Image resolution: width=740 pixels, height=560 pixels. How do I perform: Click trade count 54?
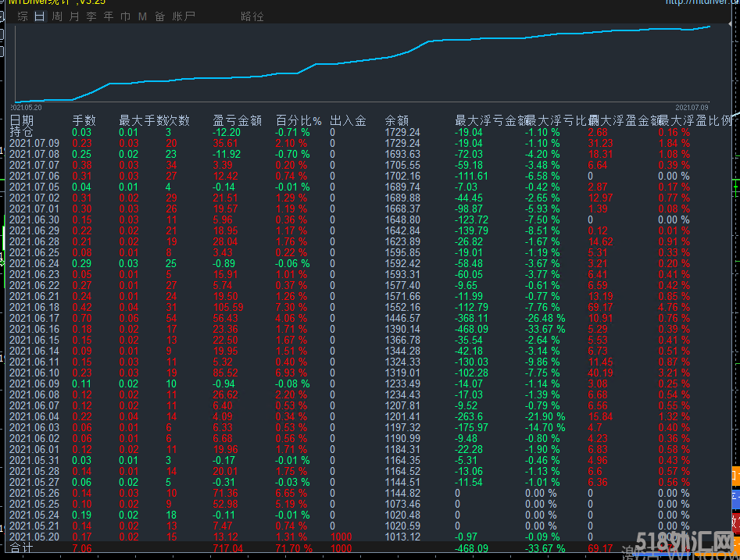[171, 319]
